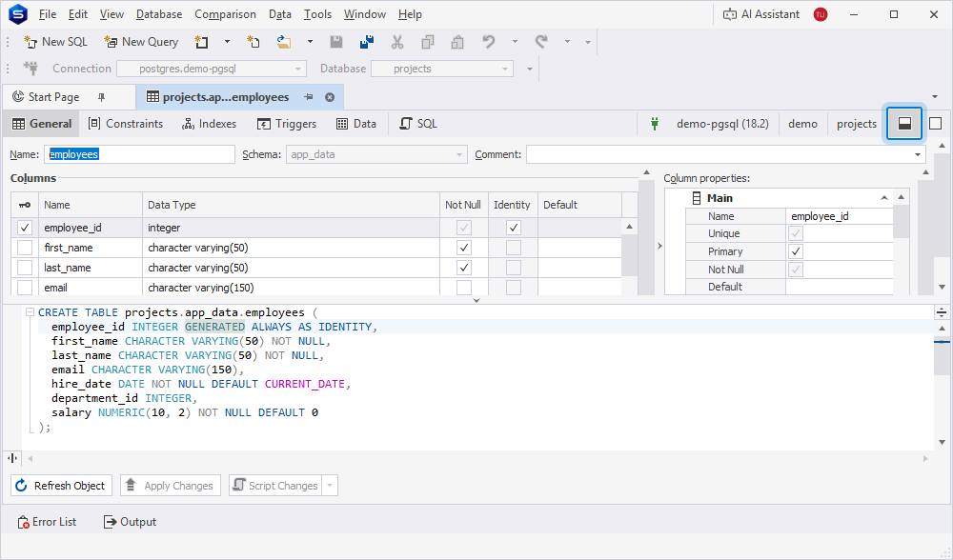Click the Paste icon
The height and width of the screenshot is (560, 953).
tap(457, 42)
